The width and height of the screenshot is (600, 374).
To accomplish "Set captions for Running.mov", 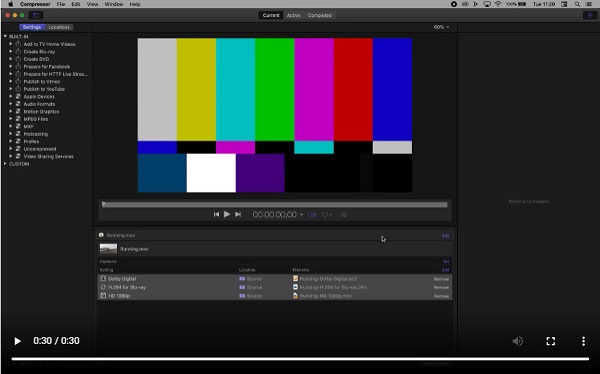I will [x=445, y=261].
